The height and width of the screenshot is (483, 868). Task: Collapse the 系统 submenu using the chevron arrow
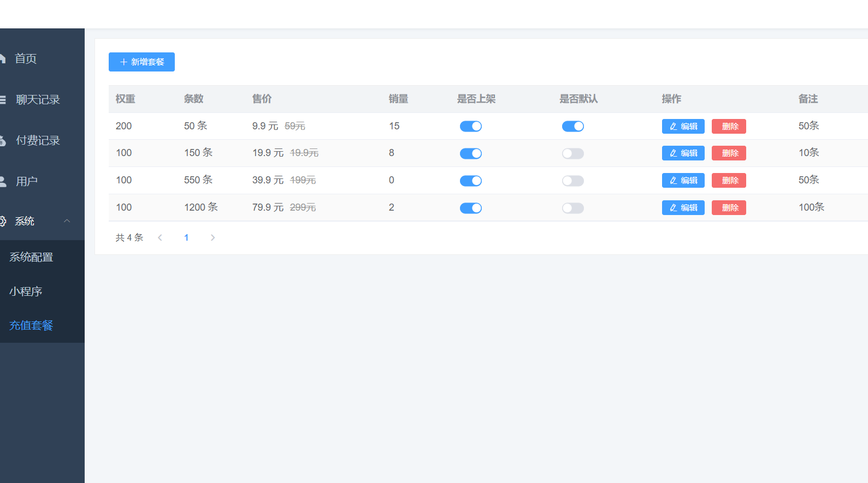point(67,221)
